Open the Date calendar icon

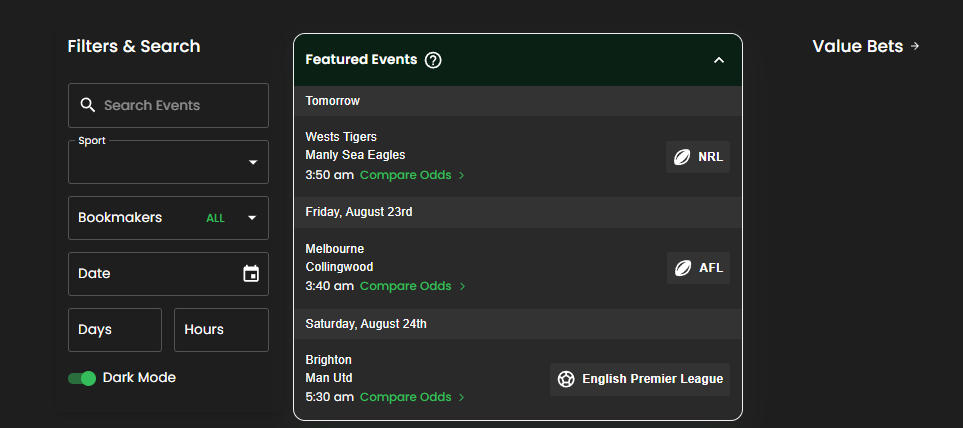(251, 274)
